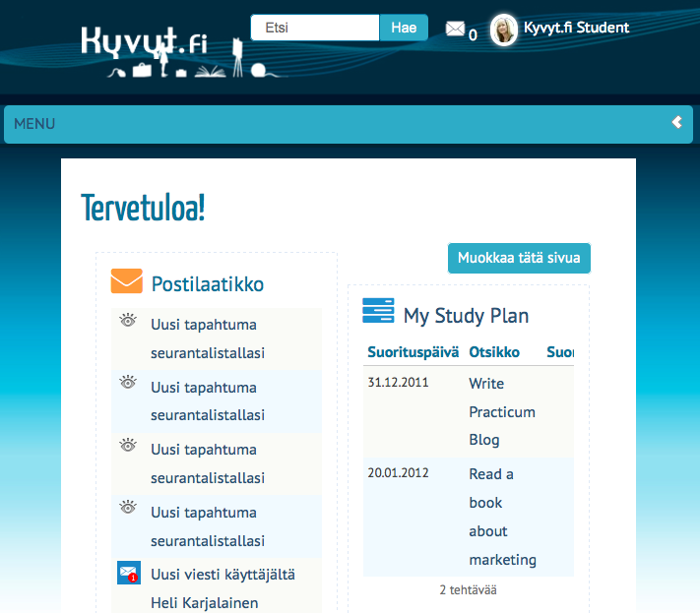The width and height of the screenshot is (700, 613).
Task: Click the user avatar photo
Action: click(504, 30)
